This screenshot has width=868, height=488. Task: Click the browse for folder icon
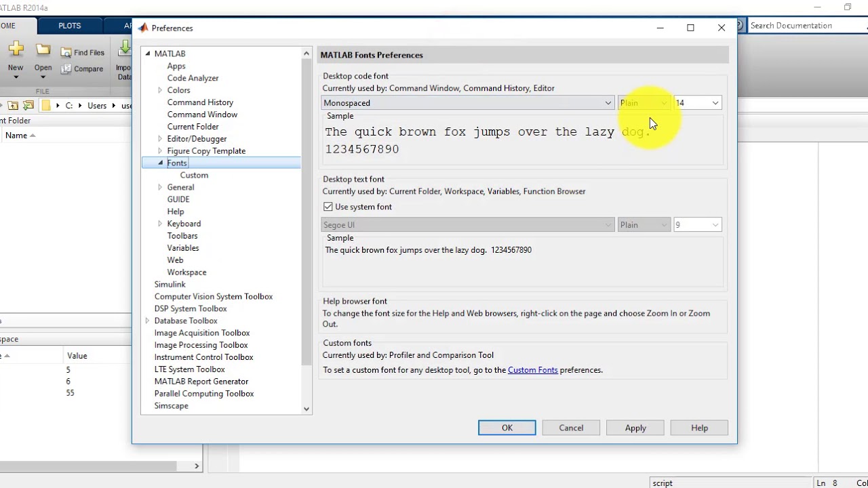pyautogui.click(x=28, y=106)
